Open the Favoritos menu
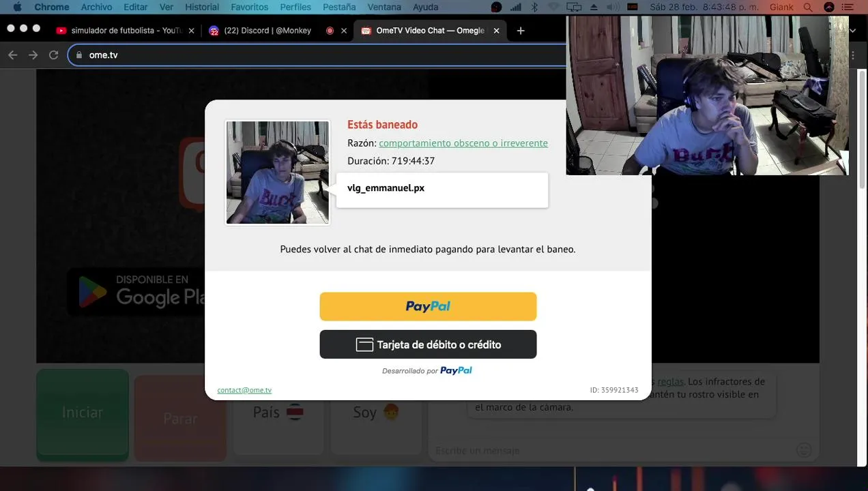The height and width of the screenshot is (491, 868). [249, 7]
